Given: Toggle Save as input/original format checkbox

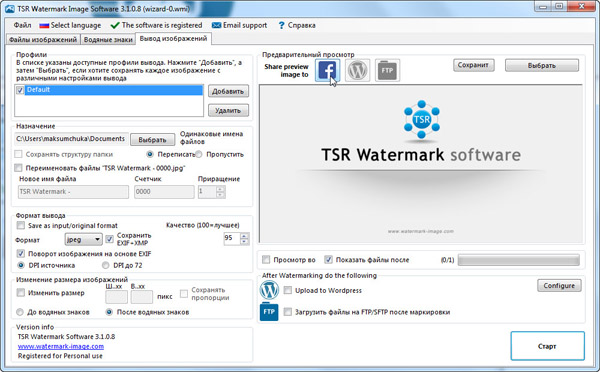Looking at the screenshot, I should point(21,225).
